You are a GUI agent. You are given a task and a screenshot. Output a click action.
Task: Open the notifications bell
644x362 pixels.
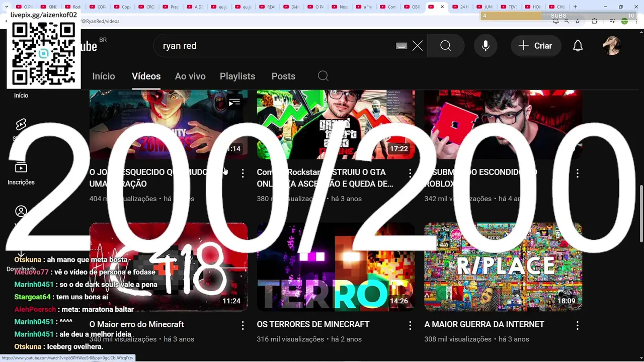(x=578, y=46)
